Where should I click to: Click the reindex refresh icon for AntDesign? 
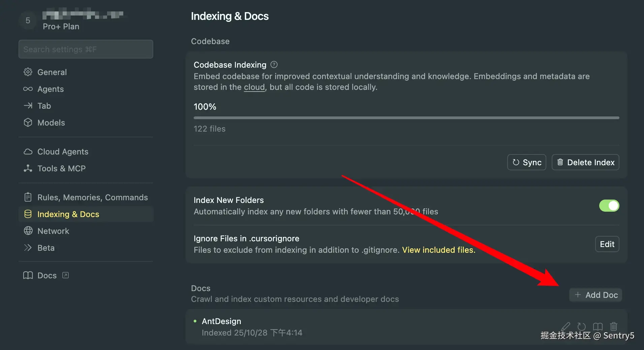coord(582,326)
